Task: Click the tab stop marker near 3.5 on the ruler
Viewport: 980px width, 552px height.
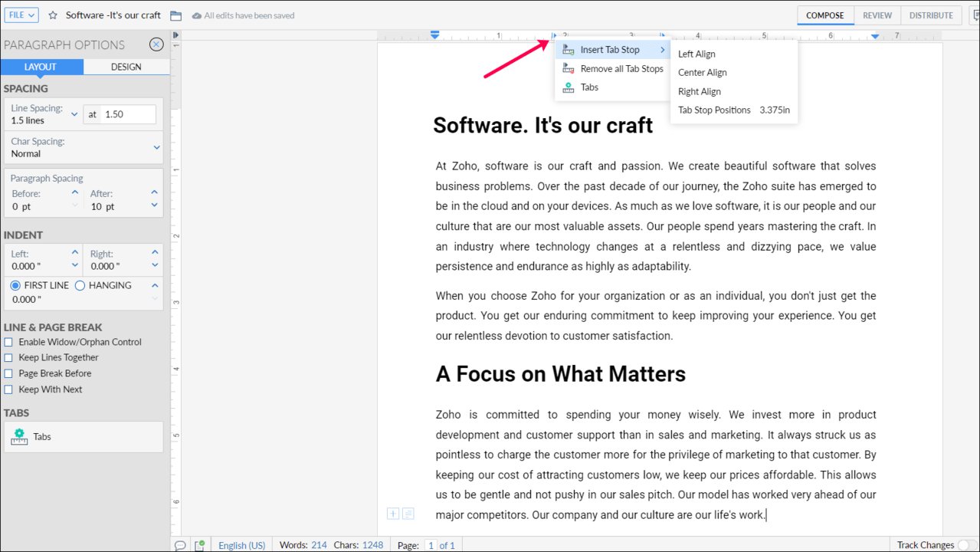Action: click(663, 36)
